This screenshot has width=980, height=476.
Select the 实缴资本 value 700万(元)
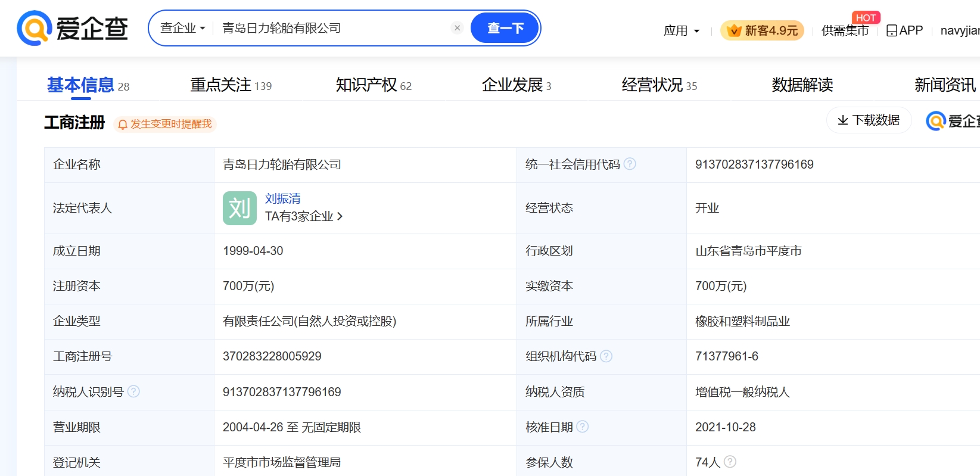tap(721, 286)
